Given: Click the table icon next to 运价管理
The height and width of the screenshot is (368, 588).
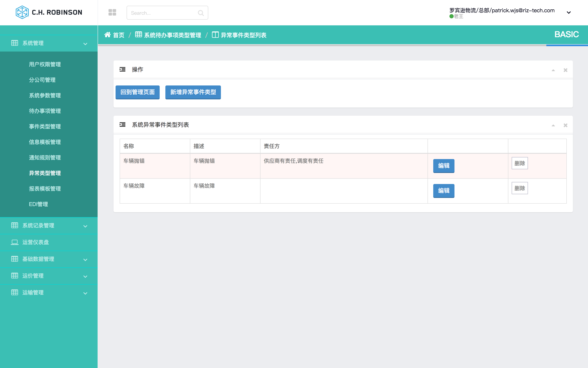Looking at the screenshot, I should [x=14, y=276].
